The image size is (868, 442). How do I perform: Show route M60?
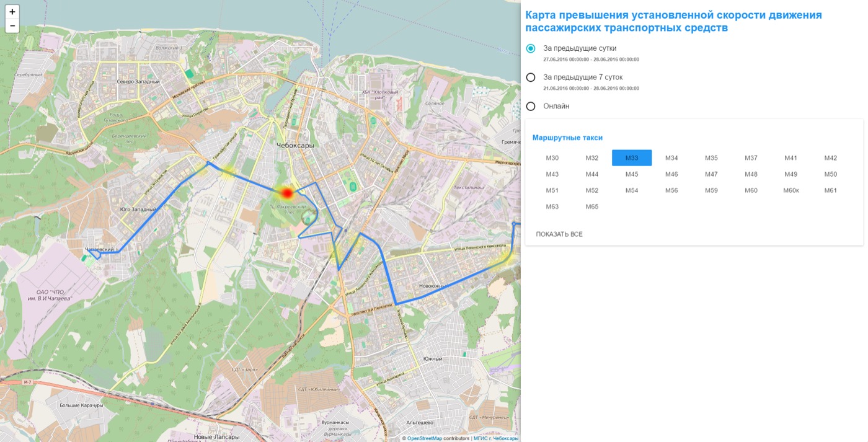(751, 190)
